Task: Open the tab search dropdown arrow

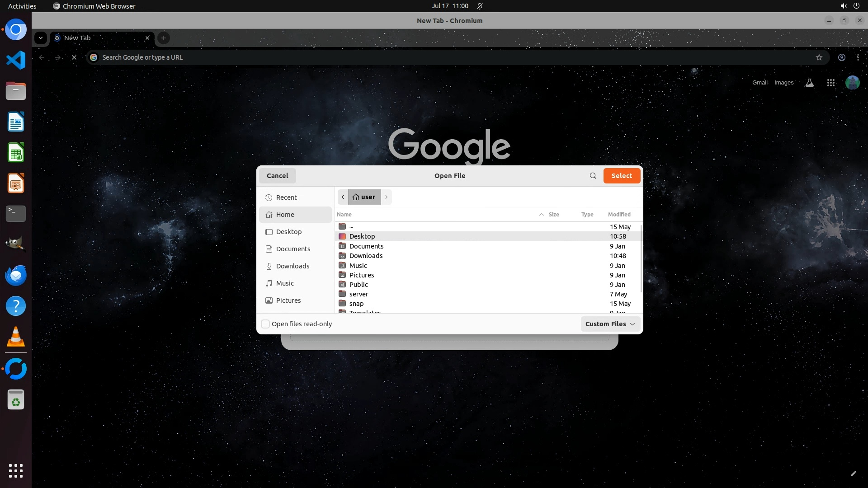Action: click(x=41, y=38)
